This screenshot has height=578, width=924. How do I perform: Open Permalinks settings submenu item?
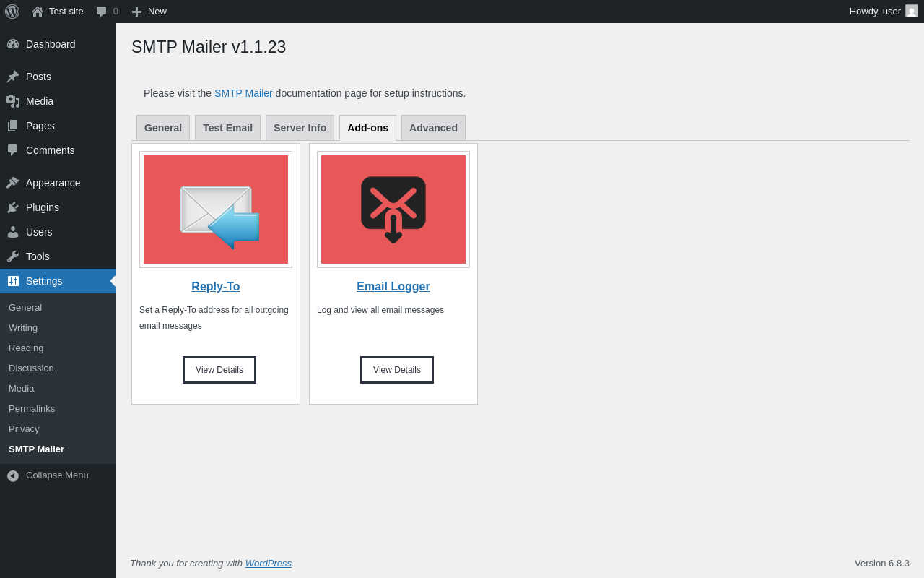click(x=58, y=408)
